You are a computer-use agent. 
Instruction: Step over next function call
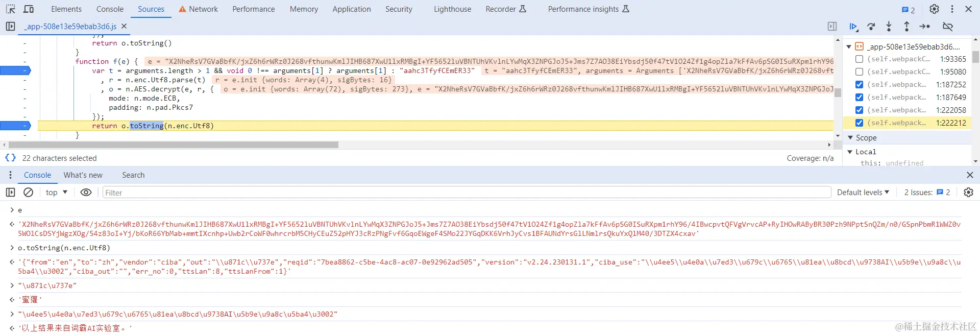(871, 26)
